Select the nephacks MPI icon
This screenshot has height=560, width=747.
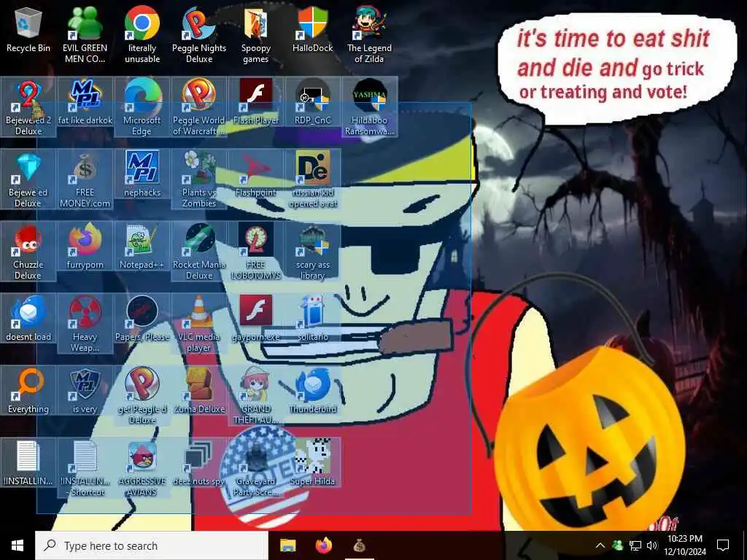pyautogui.click(x=142, y=175)
